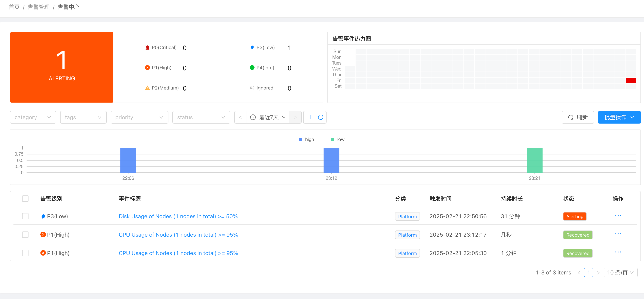Screen dimensions: 644x299
Task: Open Disk Usage of Nodes >= 50% link
Action: pyautogui.click(x=178, y=216)
